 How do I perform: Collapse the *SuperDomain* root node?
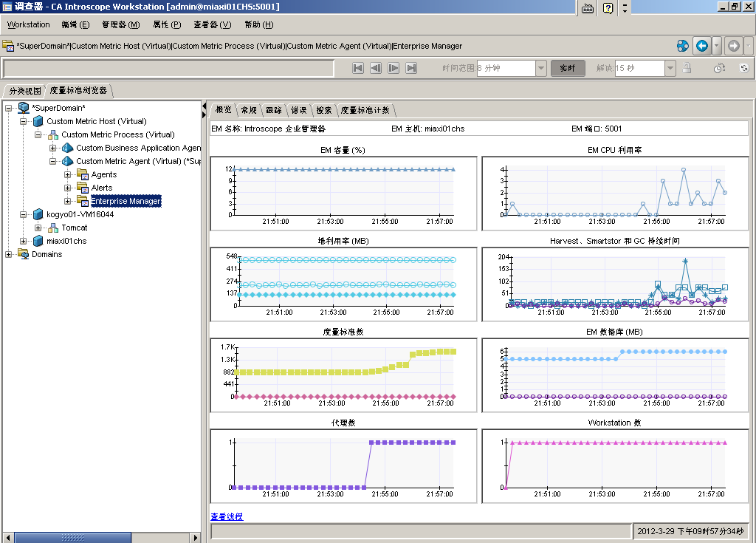[9, 108]
